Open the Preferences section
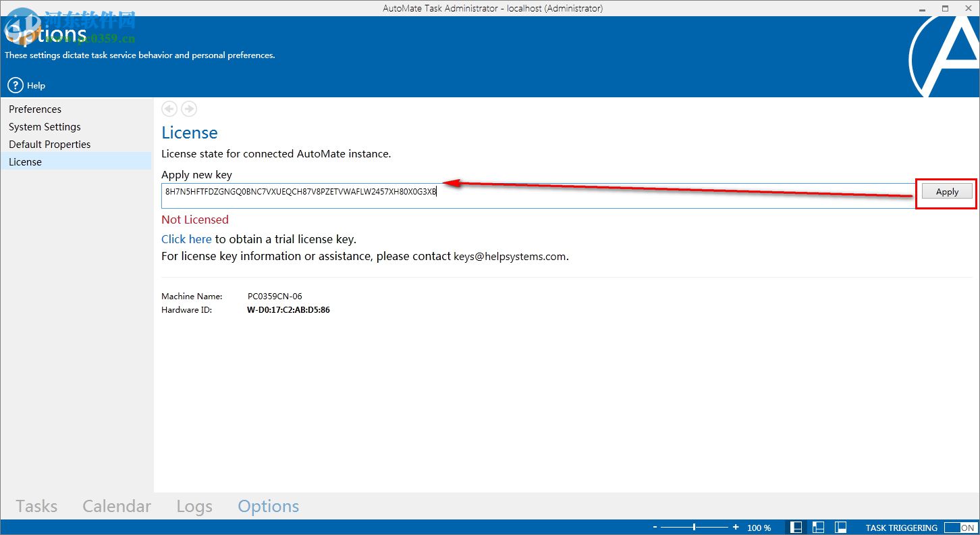 point(35,109)
